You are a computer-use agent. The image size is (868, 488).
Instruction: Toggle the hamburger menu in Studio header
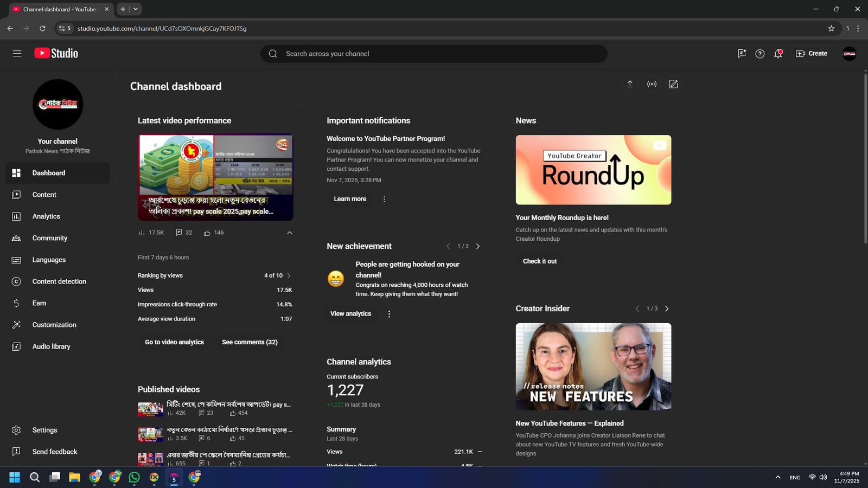[x=17, y=54]
